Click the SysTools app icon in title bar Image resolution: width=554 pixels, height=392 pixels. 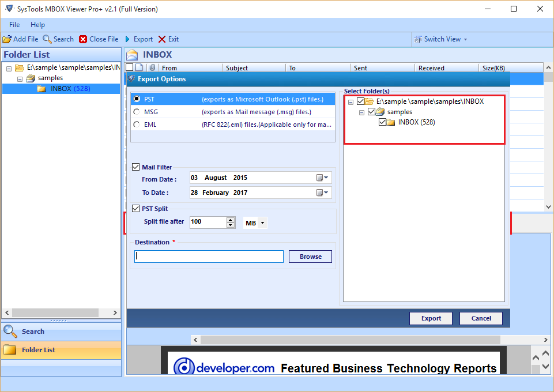click(x=10, y=9)
